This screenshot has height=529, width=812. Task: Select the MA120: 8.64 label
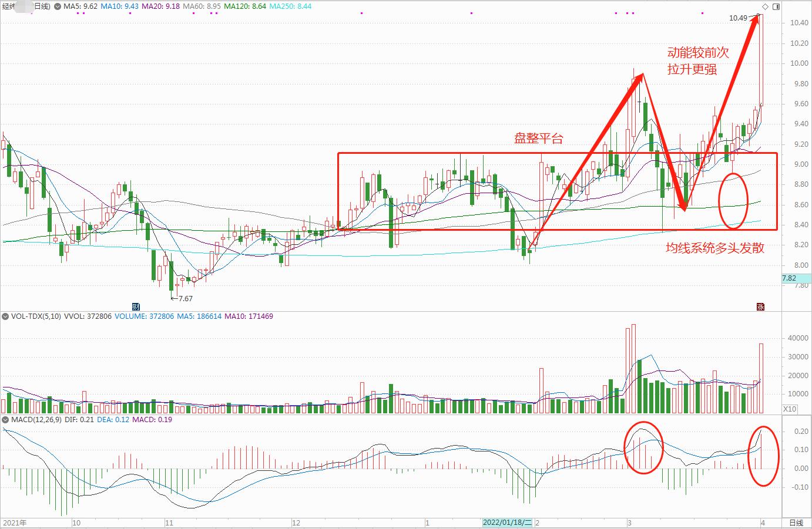246,6
